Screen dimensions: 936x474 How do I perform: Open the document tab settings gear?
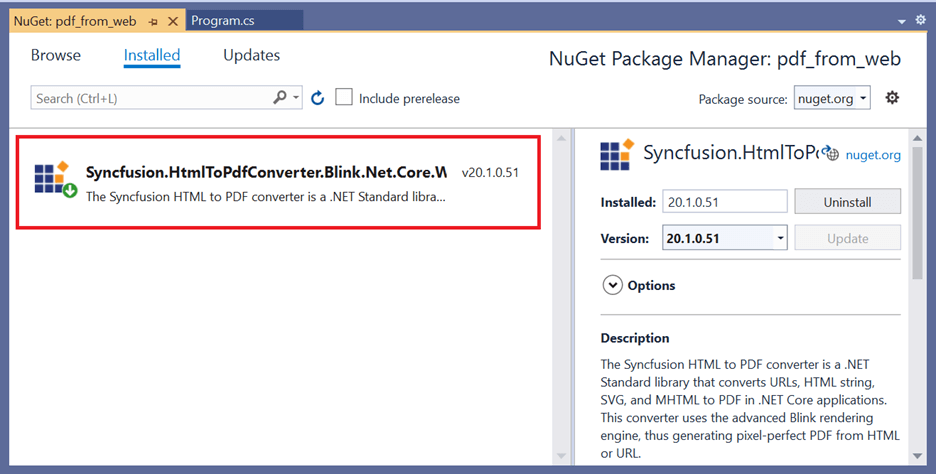pyautogui.click(x=921, y=20)
